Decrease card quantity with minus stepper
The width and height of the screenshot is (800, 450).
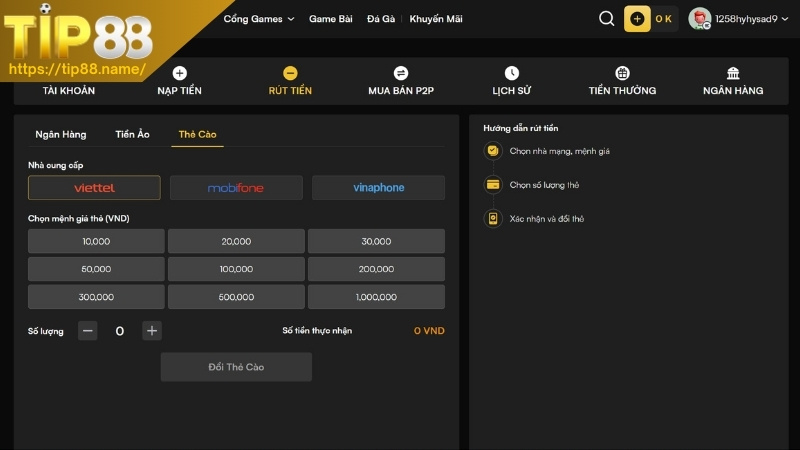coord(88,331)
